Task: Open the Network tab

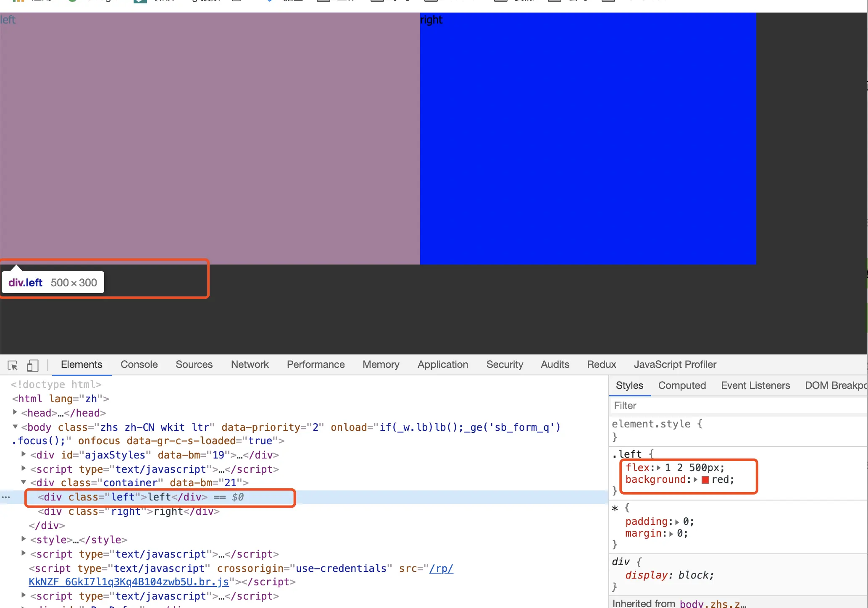Action: 250,364
